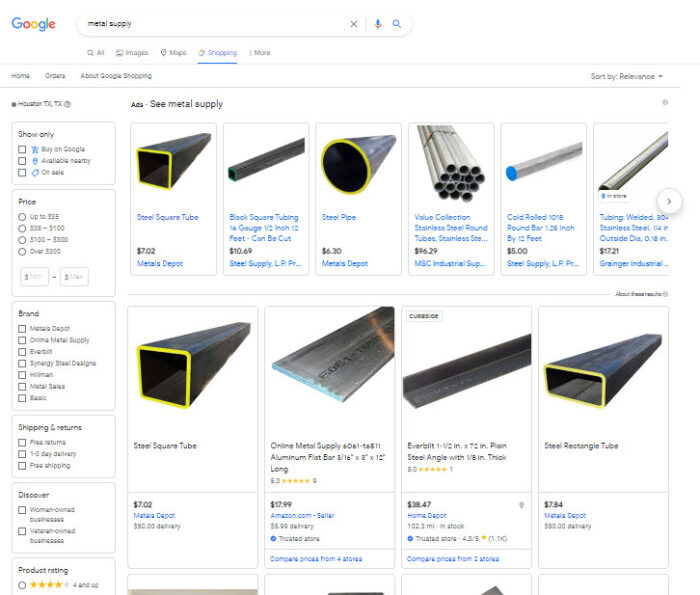700x595 pixels.
Task: Enable Free shipping filter
Action: (x=22, y=466)
